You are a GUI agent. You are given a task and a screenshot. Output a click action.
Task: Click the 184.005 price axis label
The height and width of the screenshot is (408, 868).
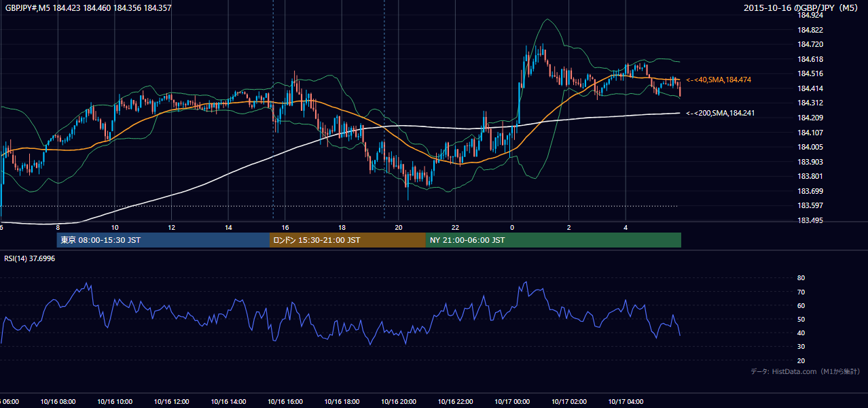(810, 147)
